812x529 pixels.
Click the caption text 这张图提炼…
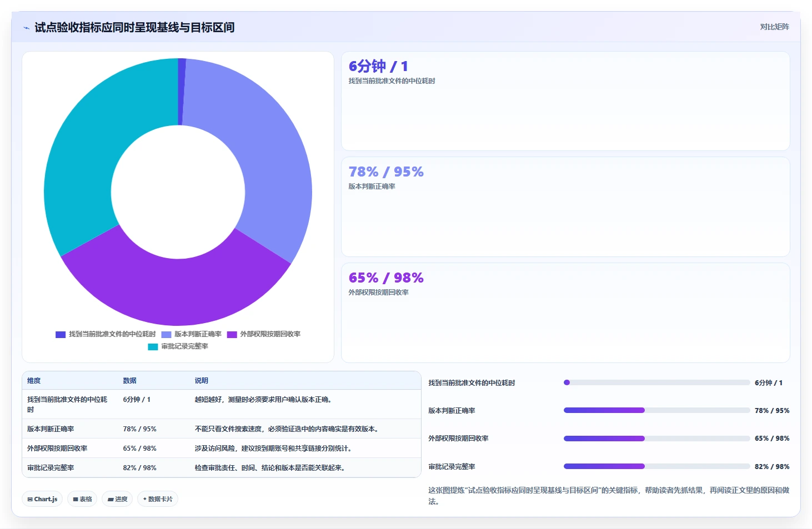pyautogui.click(x=609, y=496)
